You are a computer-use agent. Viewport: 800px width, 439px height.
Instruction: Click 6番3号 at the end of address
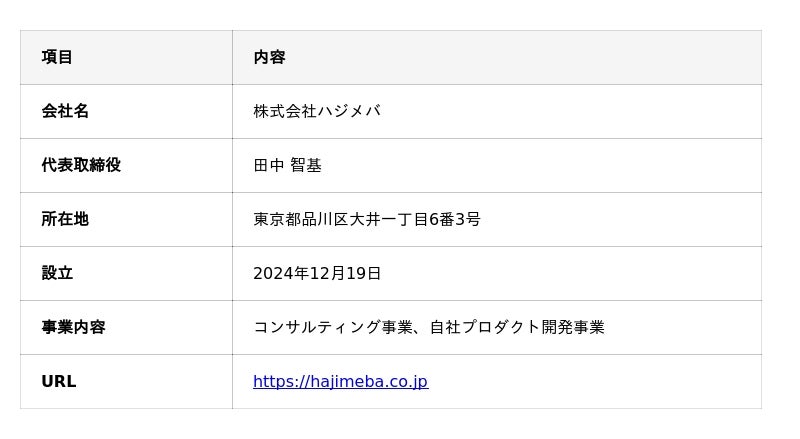pyautogui.click(x=455, y=220)
